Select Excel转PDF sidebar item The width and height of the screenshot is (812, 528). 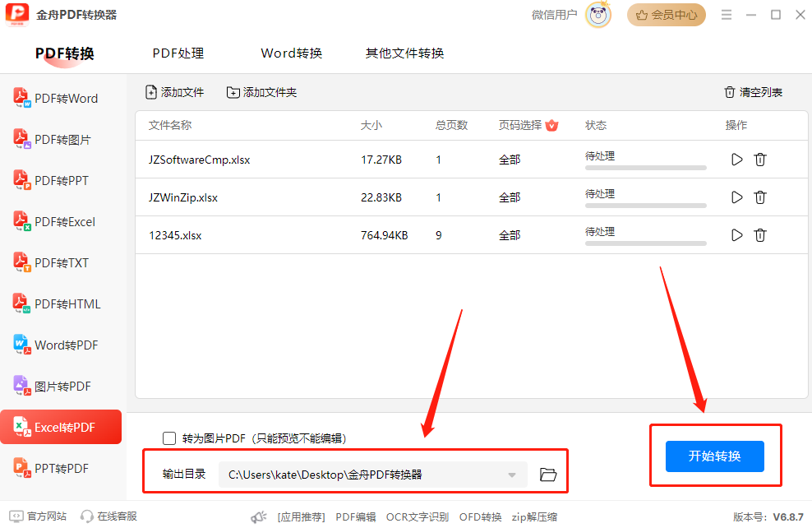[x=61, y=427]
